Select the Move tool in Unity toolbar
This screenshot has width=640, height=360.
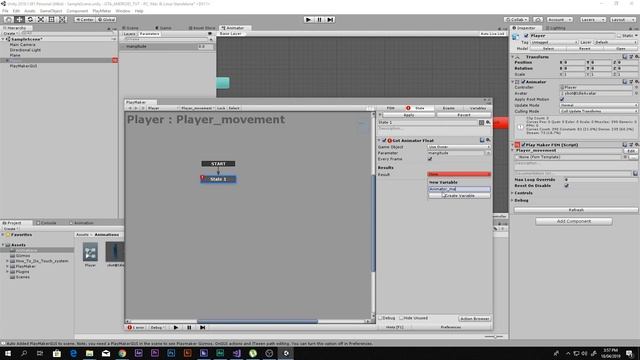[x=19, y=20]
